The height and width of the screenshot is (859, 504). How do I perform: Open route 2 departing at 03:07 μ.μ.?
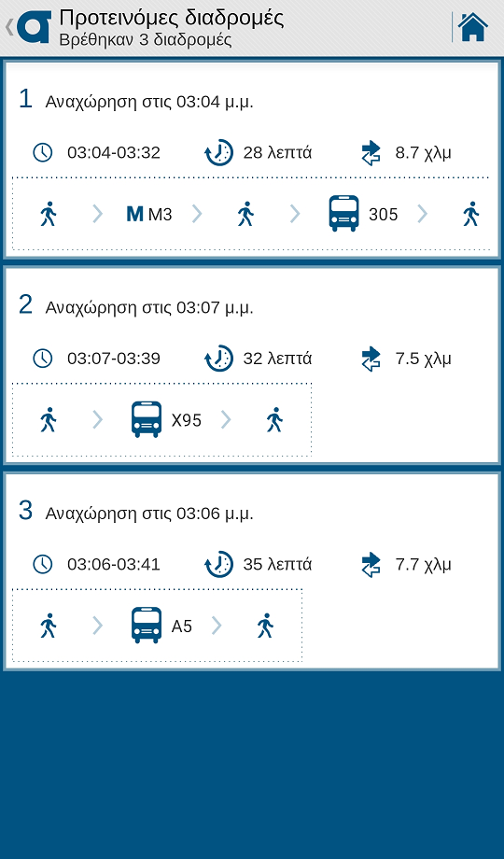coord(251,365)
